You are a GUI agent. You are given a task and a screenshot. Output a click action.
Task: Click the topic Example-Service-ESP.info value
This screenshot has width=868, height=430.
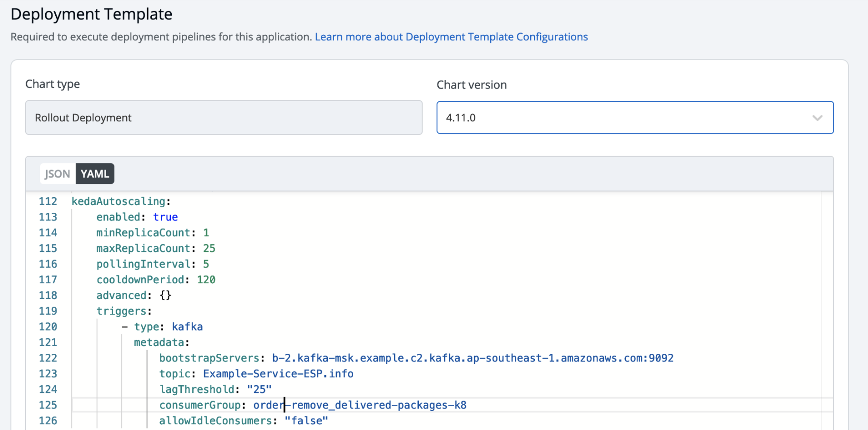point(278,374)
